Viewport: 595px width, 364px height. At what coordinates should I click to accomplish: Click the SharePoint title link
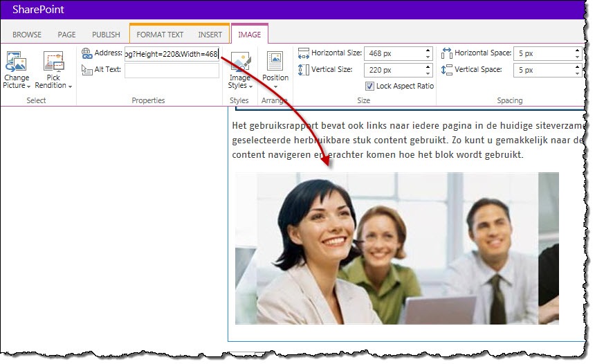tap(38, 10)
